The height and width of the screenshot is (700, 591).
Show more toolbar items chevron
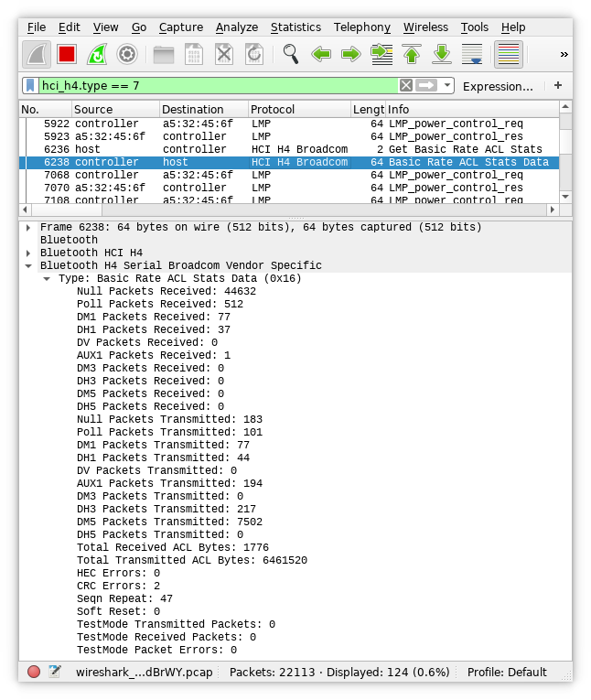(564, 55)
